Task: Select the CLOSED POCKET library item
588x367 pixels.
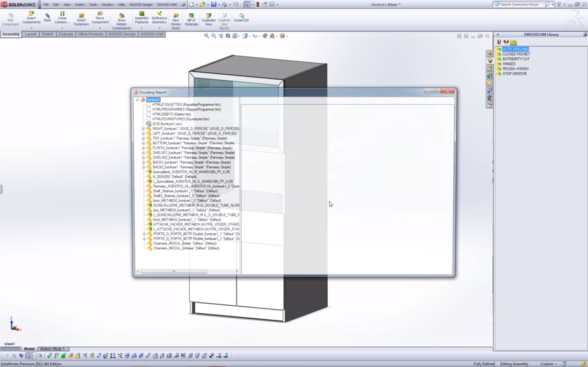Action: tap(516, 54)
